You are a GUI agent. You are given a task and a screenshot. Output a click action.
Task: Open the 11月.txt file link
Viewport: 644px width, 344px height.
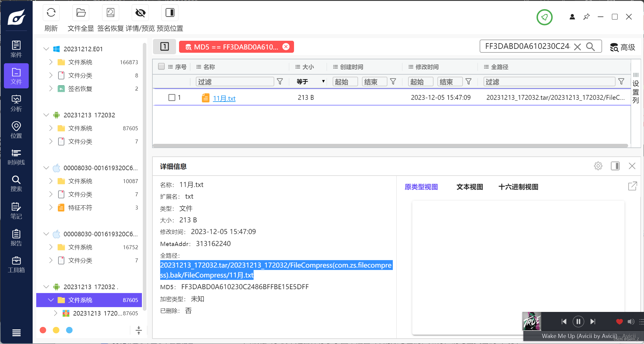tap(224, 98)
